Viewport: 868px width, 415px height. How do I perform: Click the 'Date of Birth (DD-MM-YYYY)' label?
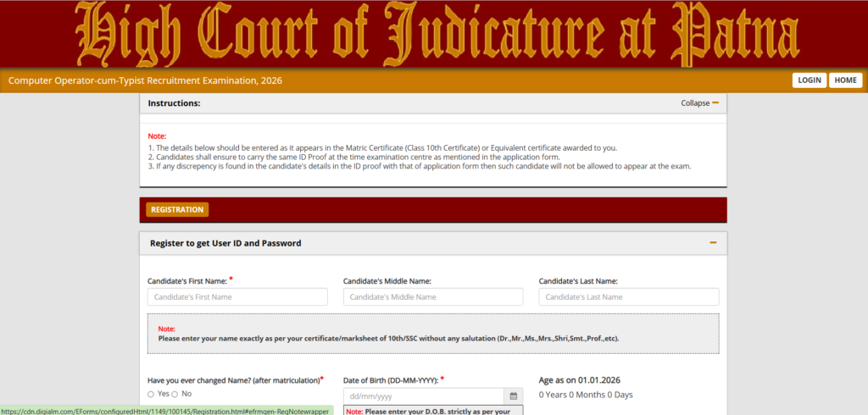[x=393, y=380]
